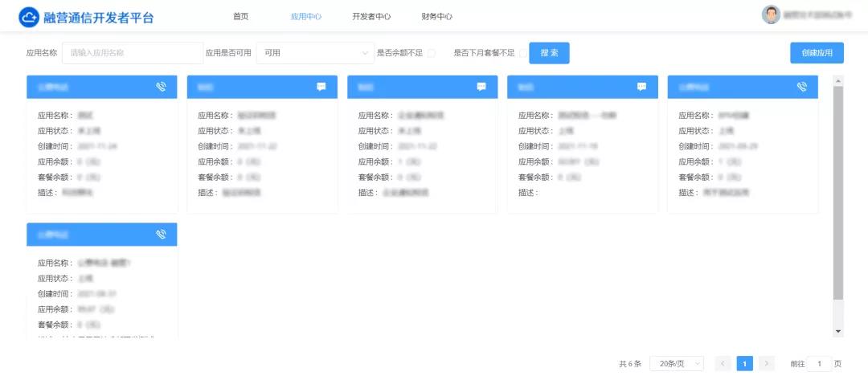Go to the 首页 tab

(240, 16)
